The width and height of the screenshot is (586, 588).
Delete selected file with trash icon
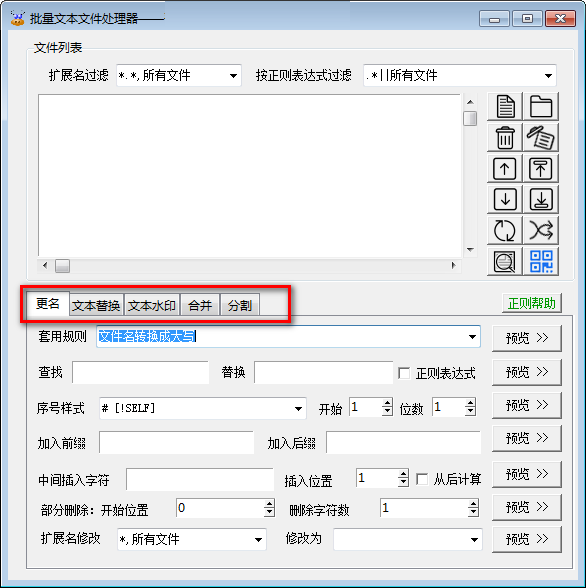(x=505, y=138)
